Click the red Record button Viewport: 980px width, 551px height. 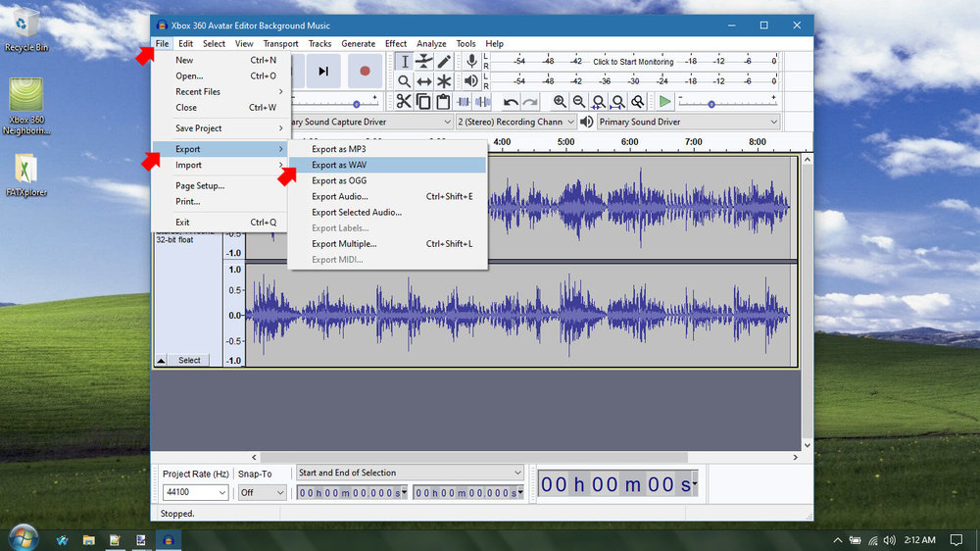(x=365, y=71)
